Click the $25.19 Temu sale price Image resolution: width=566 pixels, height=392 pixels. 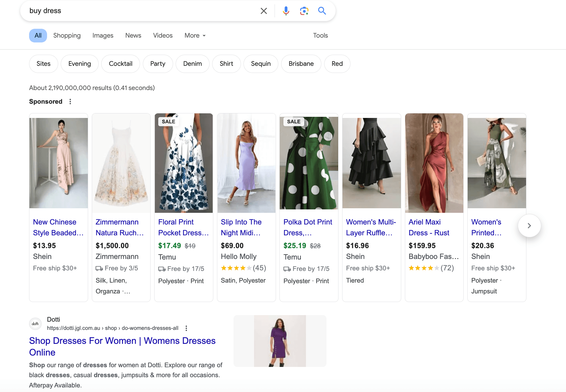[x=295, y=246]
